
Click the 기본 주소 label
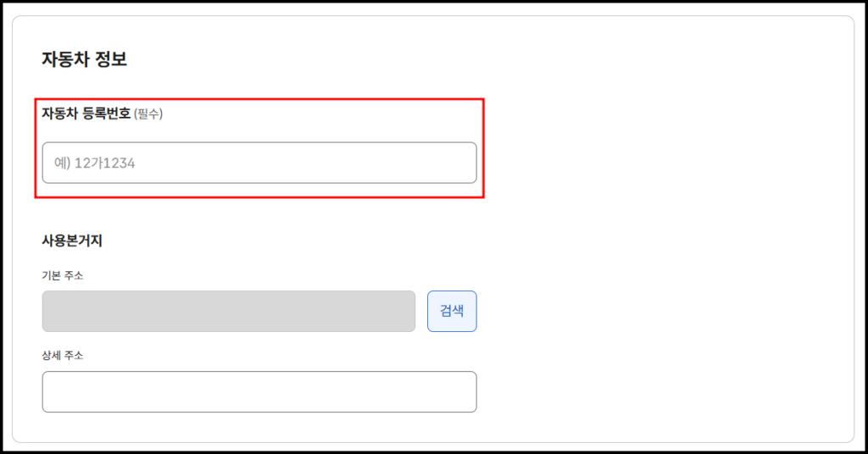(x=63, y=275)
